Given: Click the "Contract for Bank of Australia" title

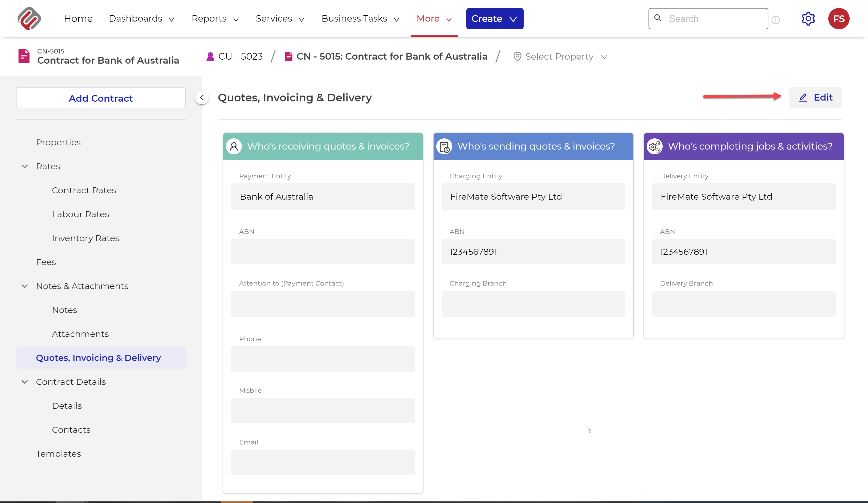Looking at the screenshot, I should click(x=108, y=60).
